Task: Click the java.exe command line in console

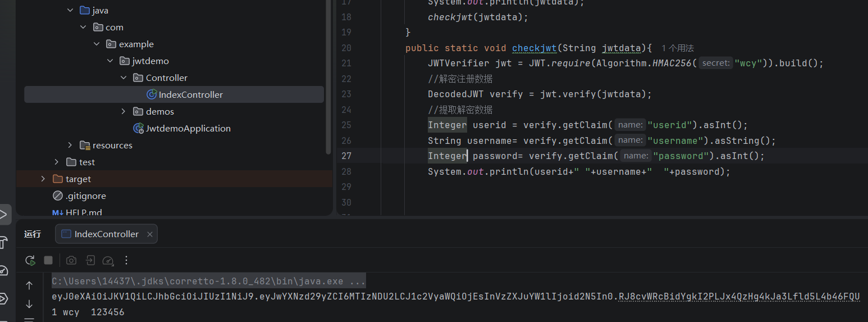Action: coord(209,280)
